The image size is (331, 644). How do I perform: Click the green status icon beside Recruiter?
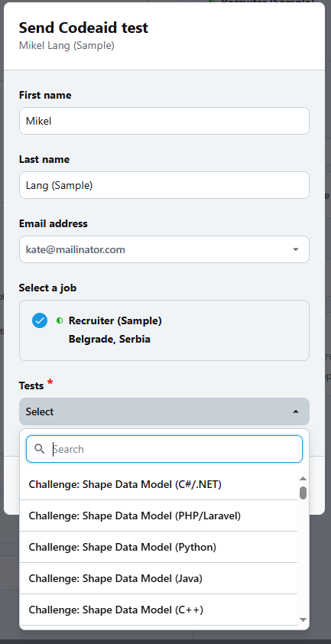[60, 320]
